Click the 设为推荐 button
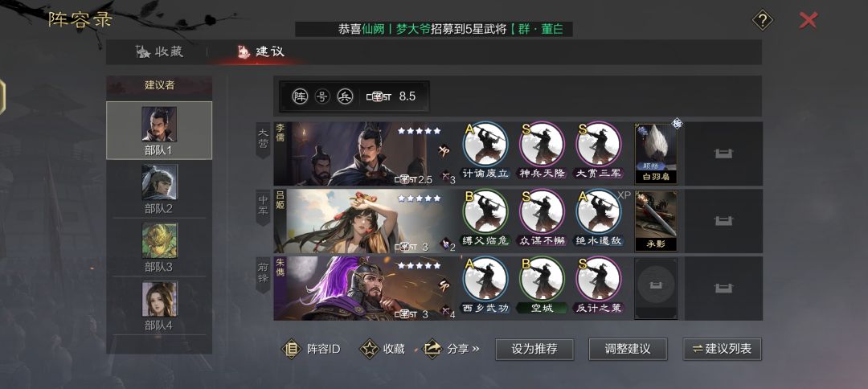The height and width of the screenshot is (389, 868). point(534,349)
